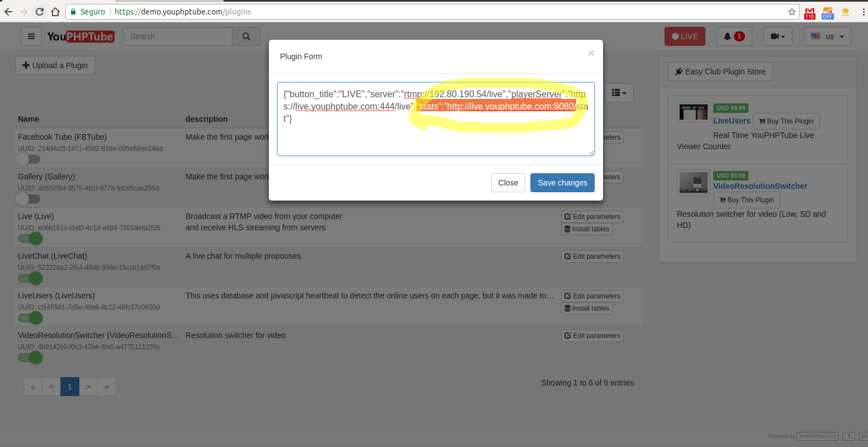The image size is (868, 447).
Task: Click the Close button in dialog
Action: tap(508, 183)
